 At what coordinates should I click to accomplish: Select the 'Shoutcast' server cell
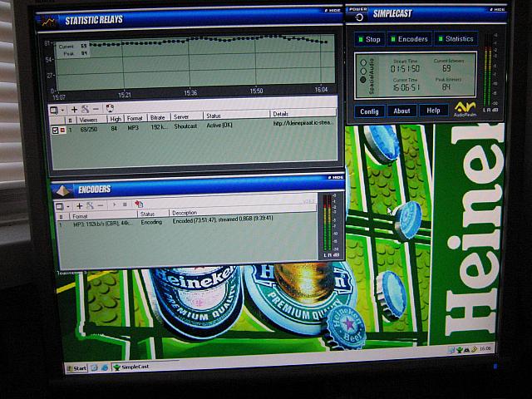tap(185, 126)
